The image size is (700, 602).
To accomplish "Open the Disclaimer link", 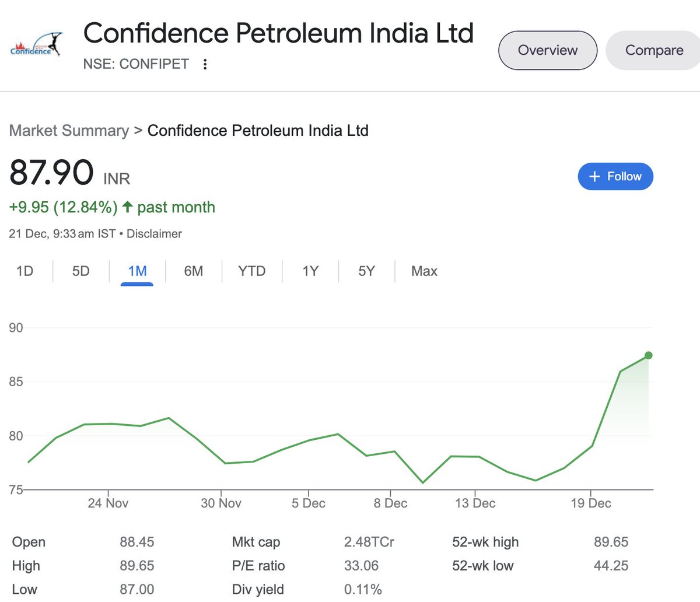I will (154, 234).
